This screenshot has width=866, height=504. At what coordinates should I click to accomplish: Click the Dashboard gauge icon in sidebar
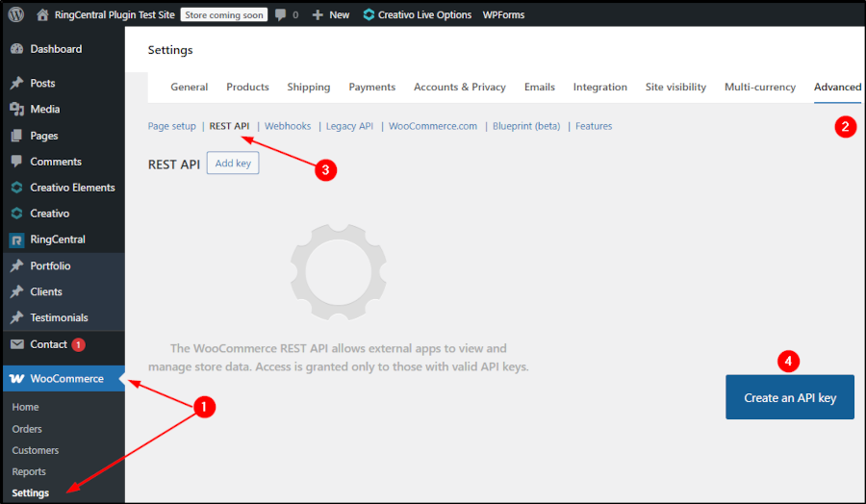pos(16,49)
